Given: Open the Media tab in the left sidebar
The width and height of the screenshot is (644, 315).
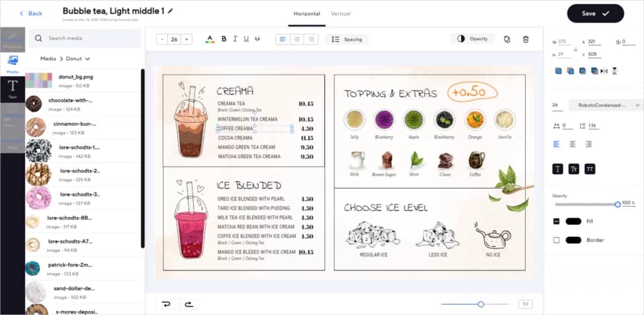Looking at the screenshot, I should [13, 64].
